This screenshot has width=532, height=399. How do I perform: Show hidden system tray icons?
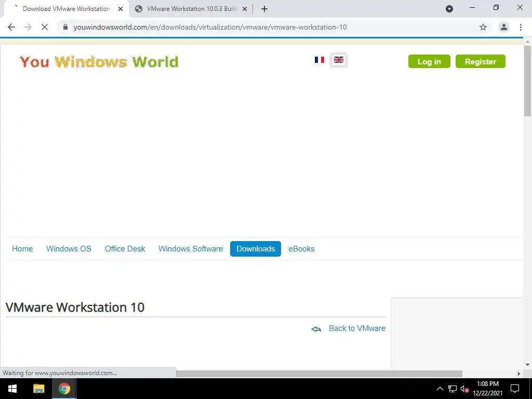coord(440,389)
